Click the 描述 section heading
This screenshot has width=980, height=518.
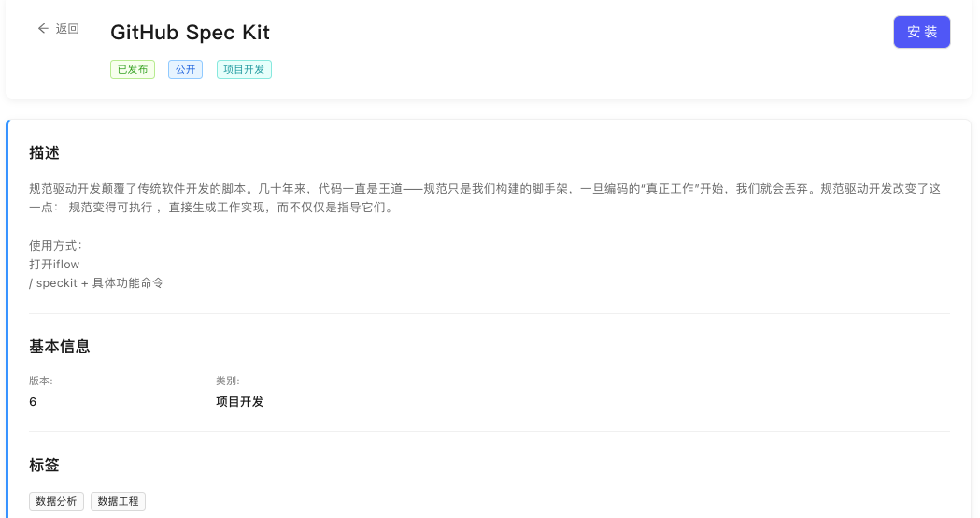45,153
